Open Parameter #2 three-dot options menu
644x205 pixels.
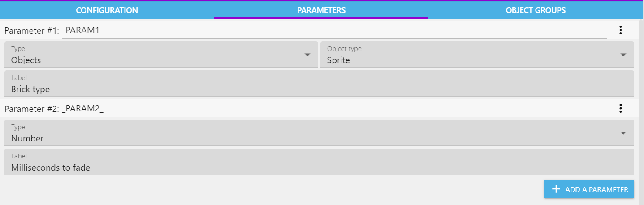click(621, 108)
